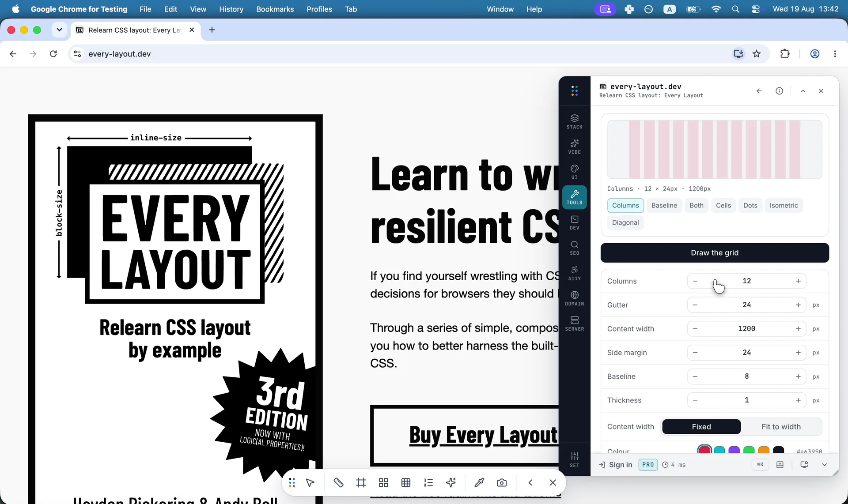Open the SET settings section

tap(574, 459)
